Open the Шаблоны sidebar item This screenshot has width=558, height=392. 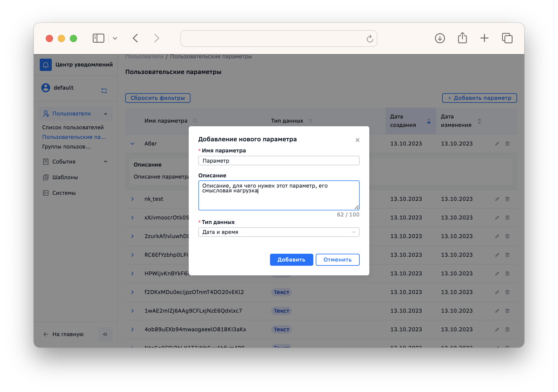coord(65,177)
